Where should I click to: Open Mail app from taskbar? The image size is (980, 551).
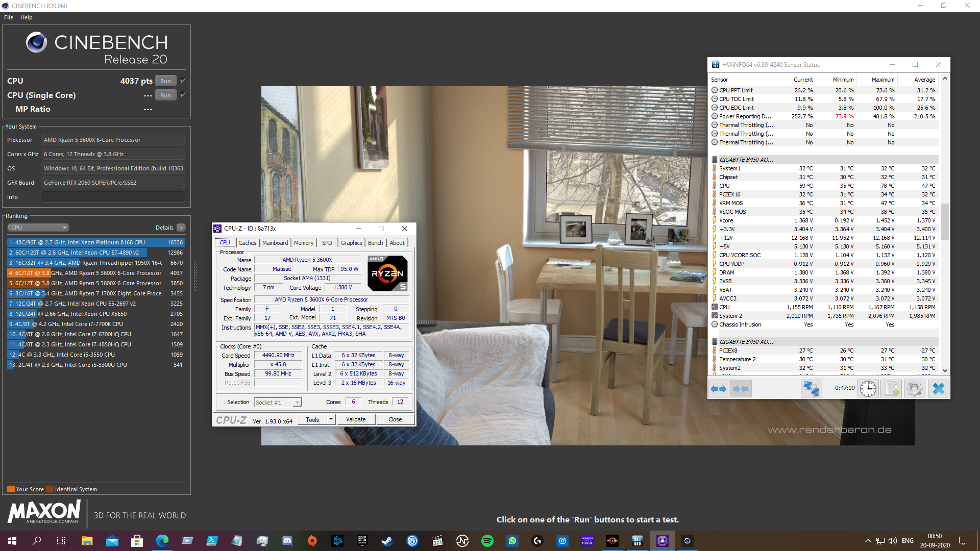112,541
